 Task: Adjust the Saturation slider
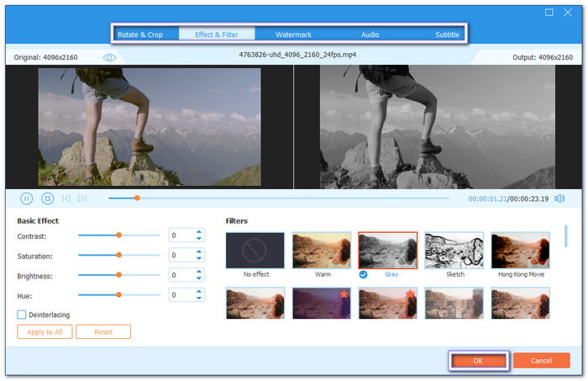119,255
